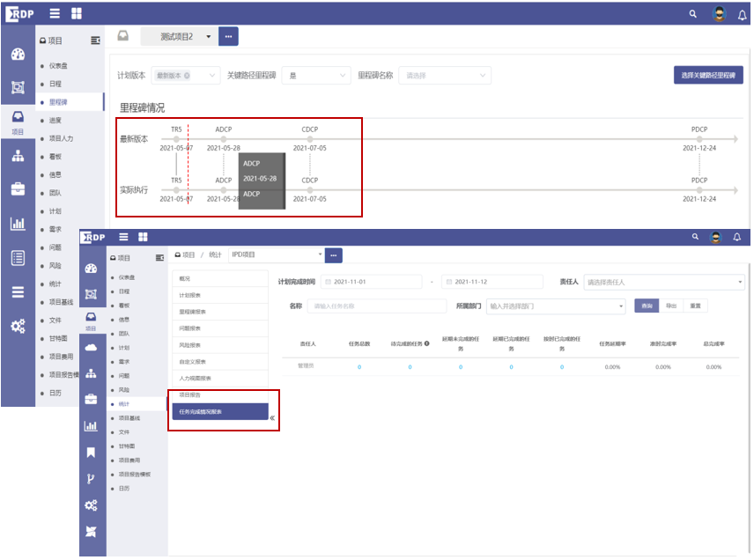Open the 所属部门 department dropdown
The height and width of the screenshot is (560, 754).
point(555,306)
